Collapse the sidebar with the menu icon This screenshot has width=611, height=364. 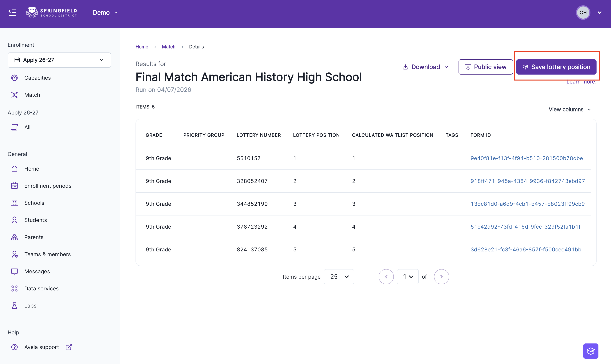point(12,13)
